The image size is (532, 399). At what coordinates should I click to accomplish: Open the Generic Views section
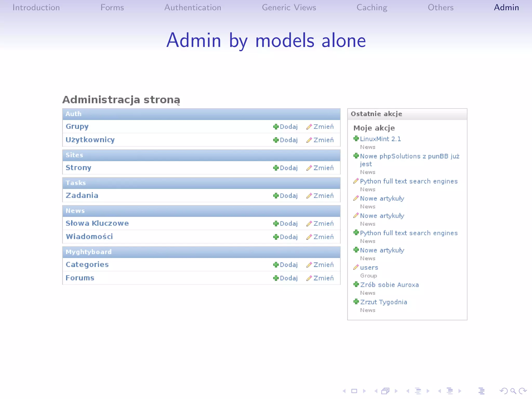[289, 8]
